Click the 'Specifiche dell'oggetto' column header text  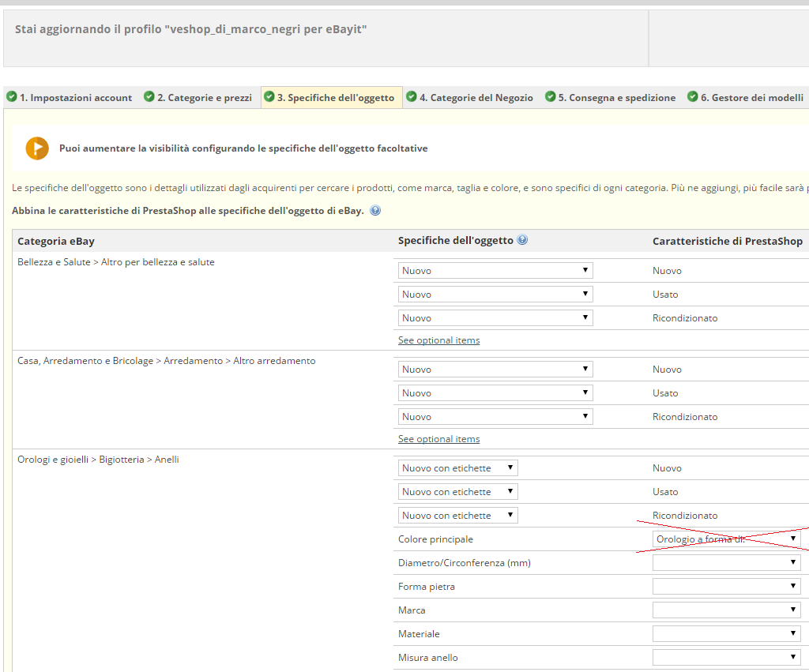click(456, 240)
